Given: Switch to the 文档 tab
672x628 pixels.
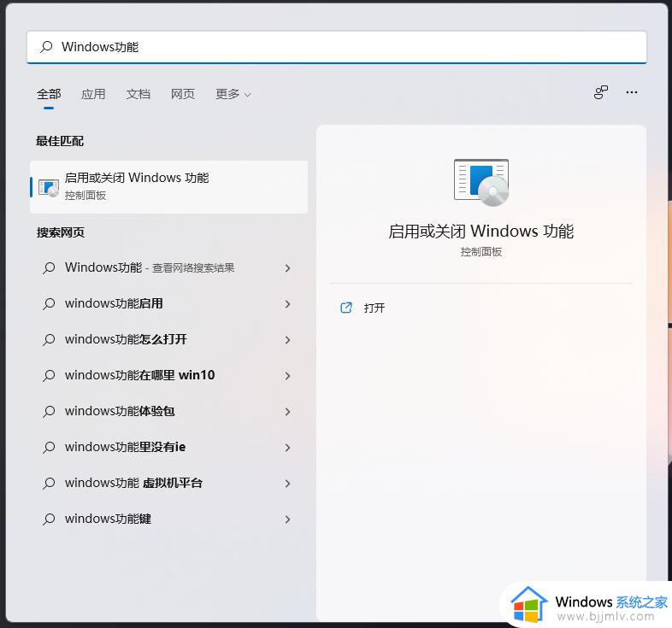Looking at the screenshot, I should click(x=138, y=94).
